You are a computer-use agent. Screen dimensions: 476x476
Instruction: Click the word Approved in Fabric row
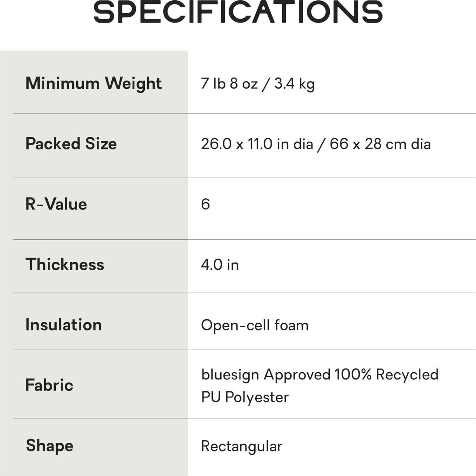click(x=297, y=375)
